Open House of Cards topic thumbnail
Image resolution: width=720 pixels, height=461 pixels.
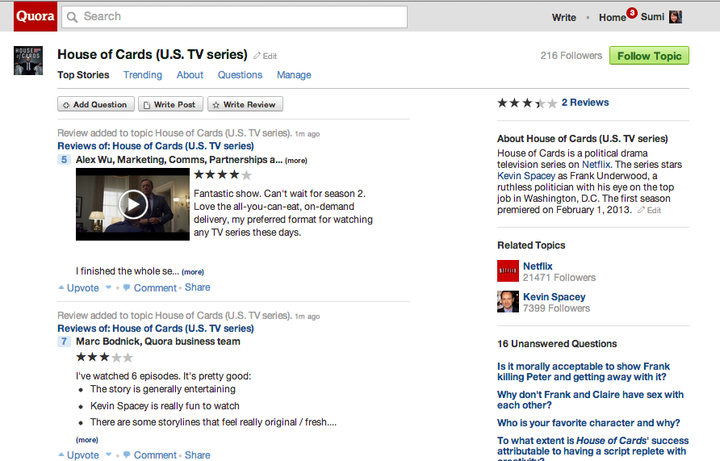28,60
